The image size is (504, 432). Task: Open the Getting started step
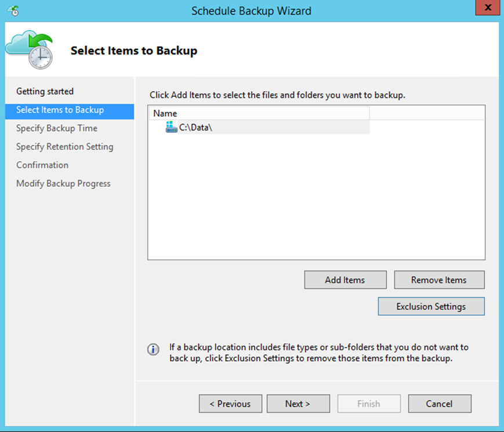[45, 91]
